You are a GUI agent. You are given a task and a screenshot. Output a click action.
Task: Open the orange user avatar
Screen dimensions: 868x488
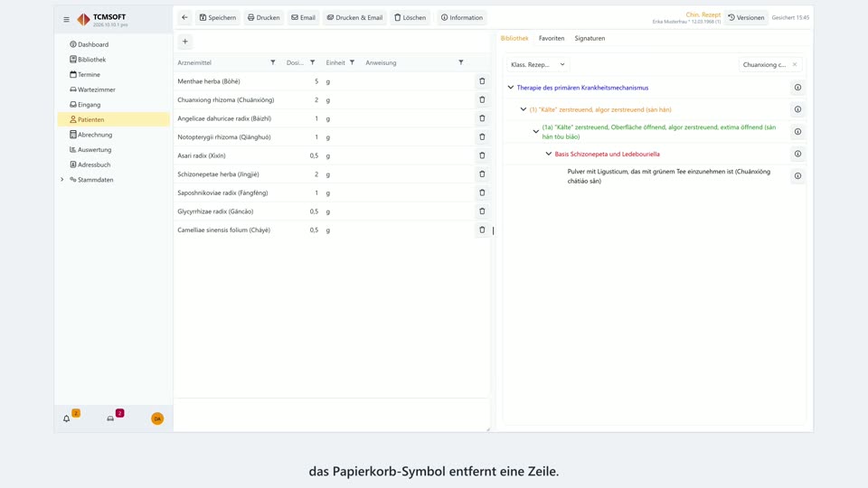pyautogui.click(x=157, y=418)
